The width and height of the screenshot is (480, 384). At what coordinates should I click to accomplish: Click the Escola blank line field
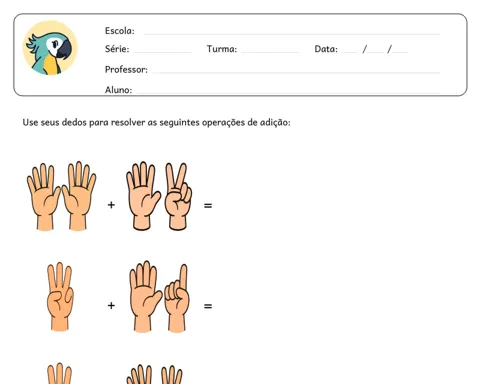[x=292, y=34]
